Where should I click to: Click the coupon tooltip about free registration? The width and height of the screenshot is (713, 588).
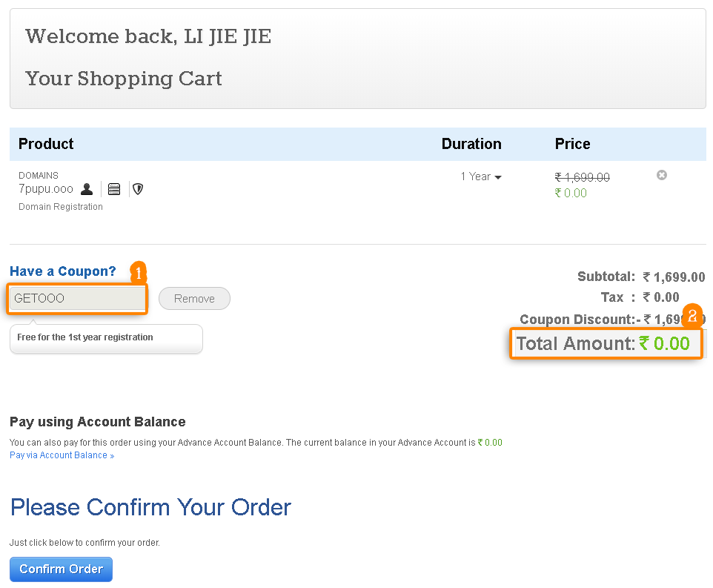point(106,337)
